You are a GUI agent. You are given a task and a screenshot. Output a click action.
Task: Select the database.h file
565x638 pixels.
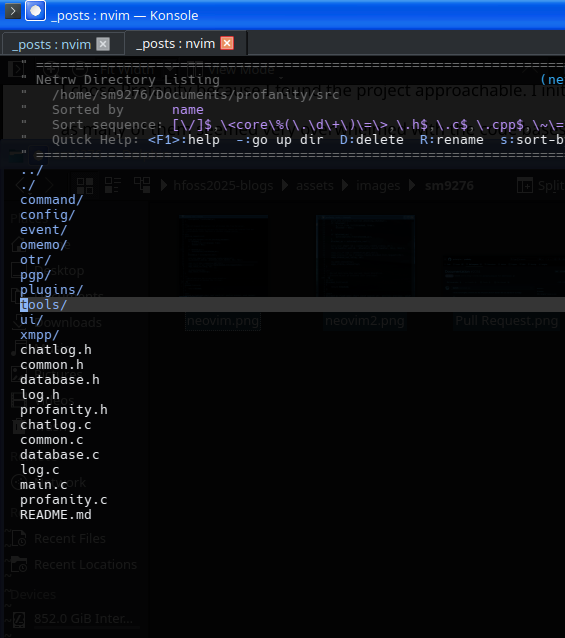(60, 380)
